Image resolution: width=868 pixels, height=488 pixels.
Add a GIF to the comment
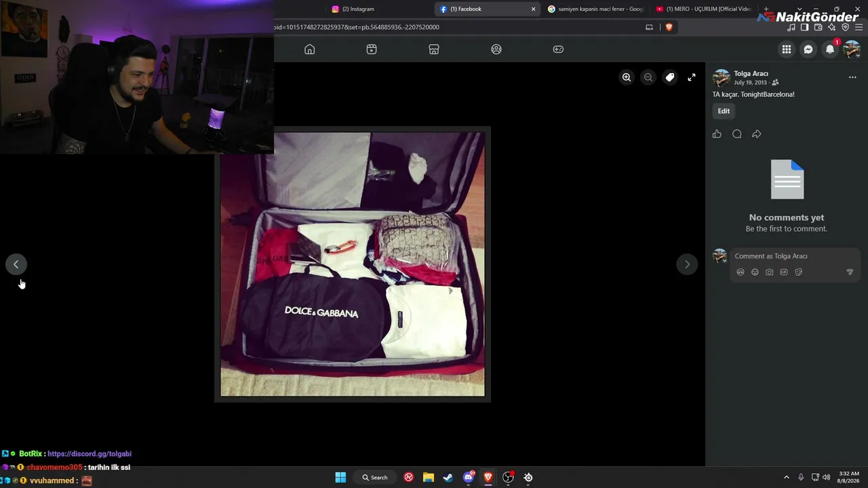(784, 272)
